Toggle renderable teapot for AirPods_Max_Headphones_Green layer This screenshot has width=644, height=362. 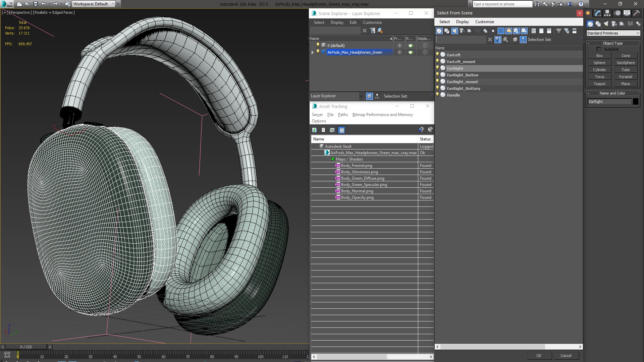[x=411, y=52]
